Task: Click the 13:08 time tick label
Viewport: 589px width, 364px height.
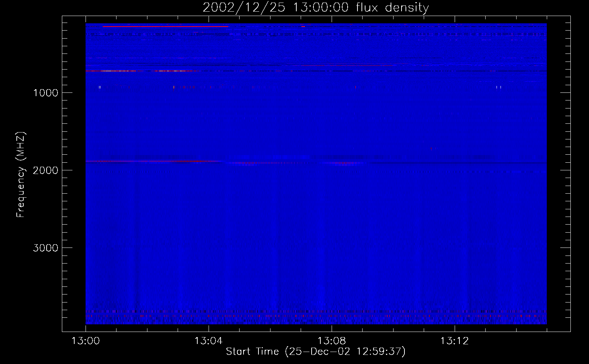Action: tap(331, 341)
